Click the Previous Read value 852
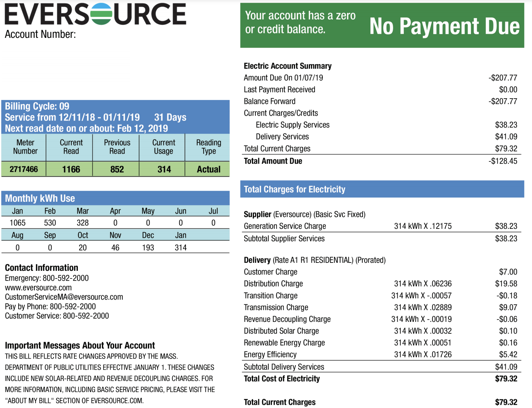532x408 pixels. (117, 169)
